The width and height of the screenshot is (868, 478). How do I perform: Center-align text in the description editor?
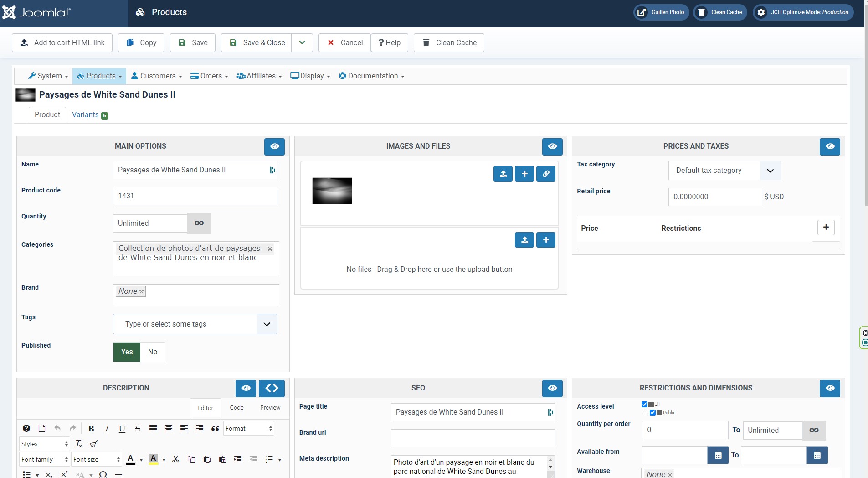point(169,428)
